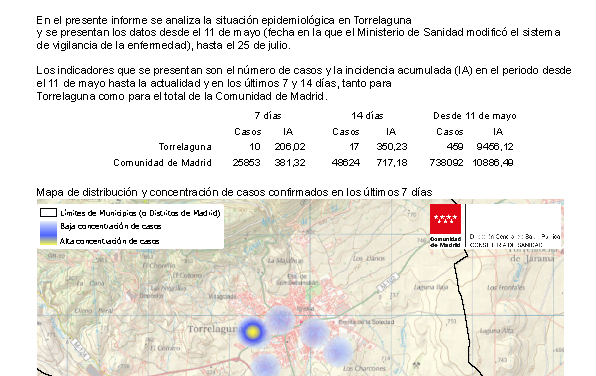The image size is (596, 376).
Task: Click the value '48624' in the table
Action: [346, 163]
